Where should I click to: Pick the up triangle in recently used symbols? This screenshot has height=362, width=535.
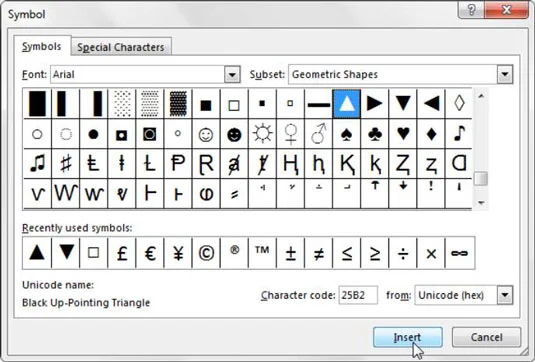(x=37, y=253)
